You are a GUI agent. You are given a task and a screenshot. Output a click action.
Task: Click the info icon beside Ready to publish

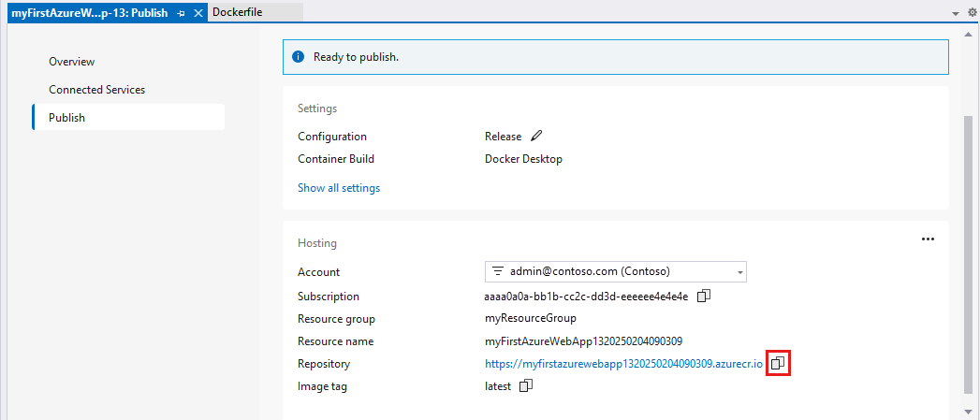click(x=298, y=57)
